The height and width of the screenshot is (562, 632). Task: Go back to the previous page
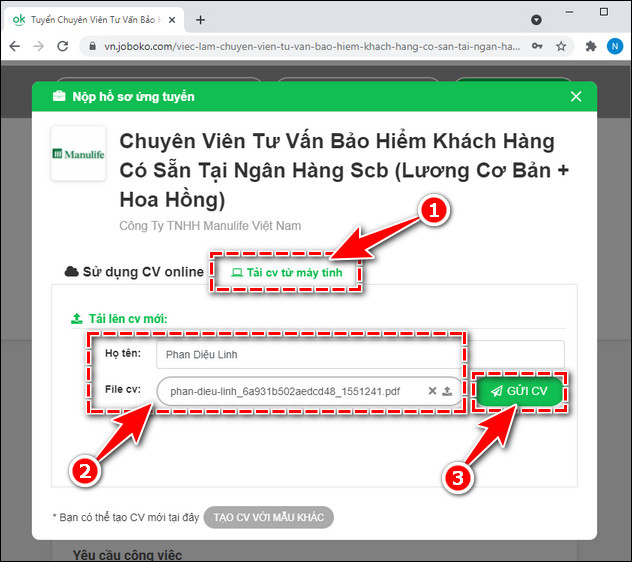15,46
